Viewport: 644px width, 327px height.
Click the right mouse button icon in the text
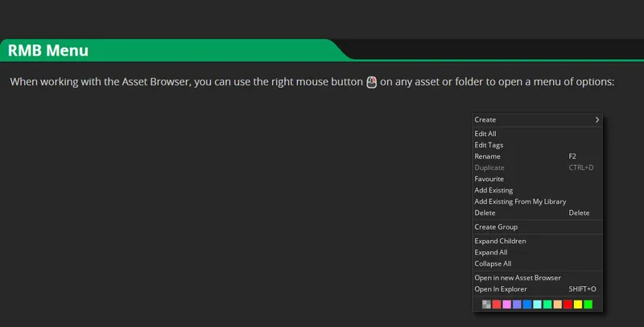[x=371, y=82]
